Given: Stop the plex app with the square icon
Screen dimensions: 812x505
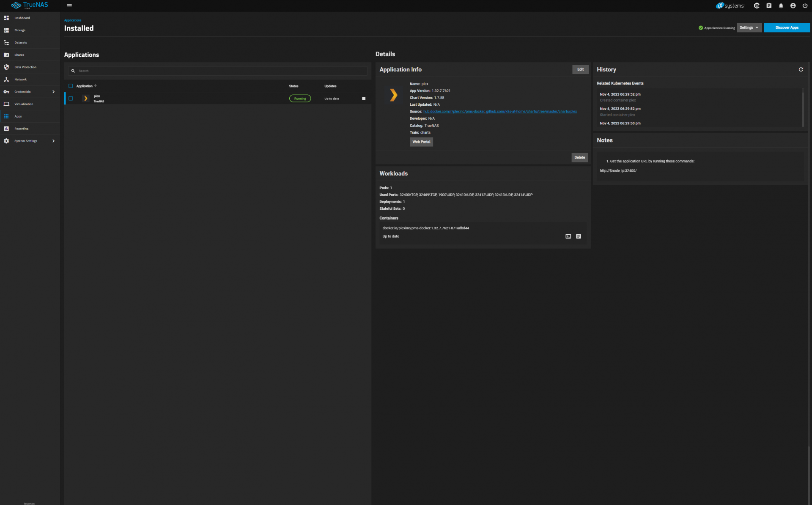Looking at the screenshot, I should click(x=364, y=99).
